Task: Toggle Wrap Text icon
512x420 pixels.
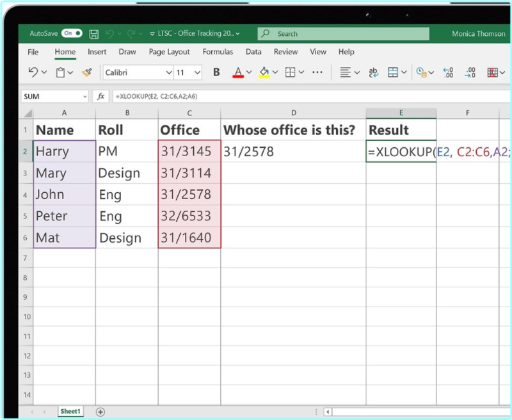Action: point(374,72)
